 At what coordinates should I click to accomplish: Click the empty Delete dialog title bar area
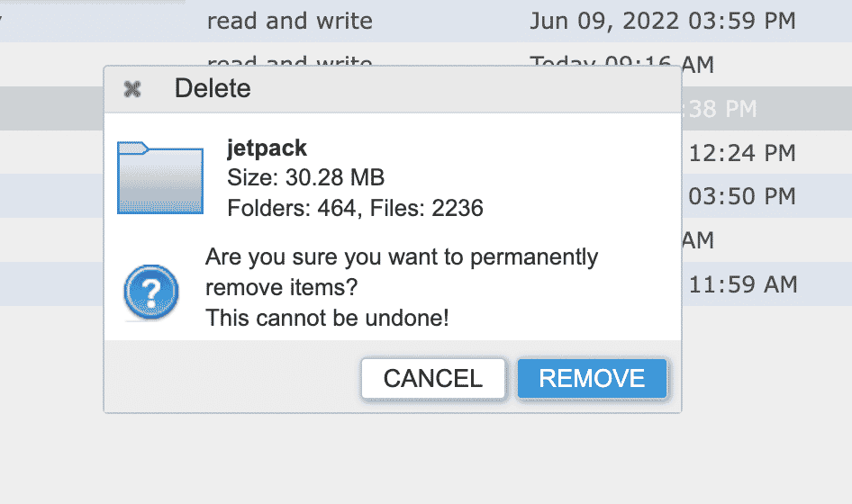pos(450,89)
